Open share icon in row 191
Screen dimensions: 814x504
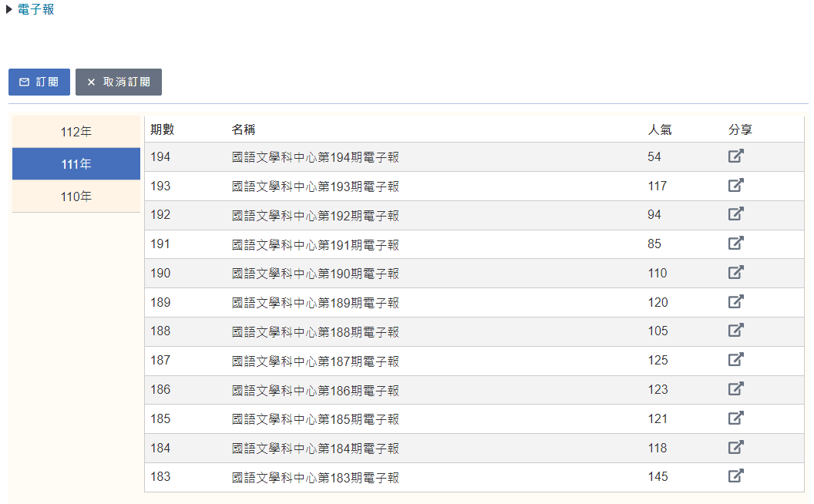pyautogui.click(x=735, y=243)
